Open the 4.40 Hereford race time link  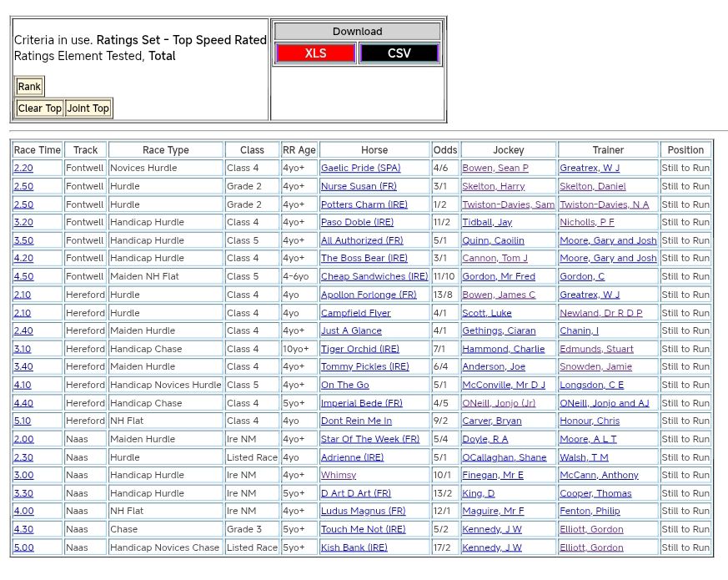(23, 403)
